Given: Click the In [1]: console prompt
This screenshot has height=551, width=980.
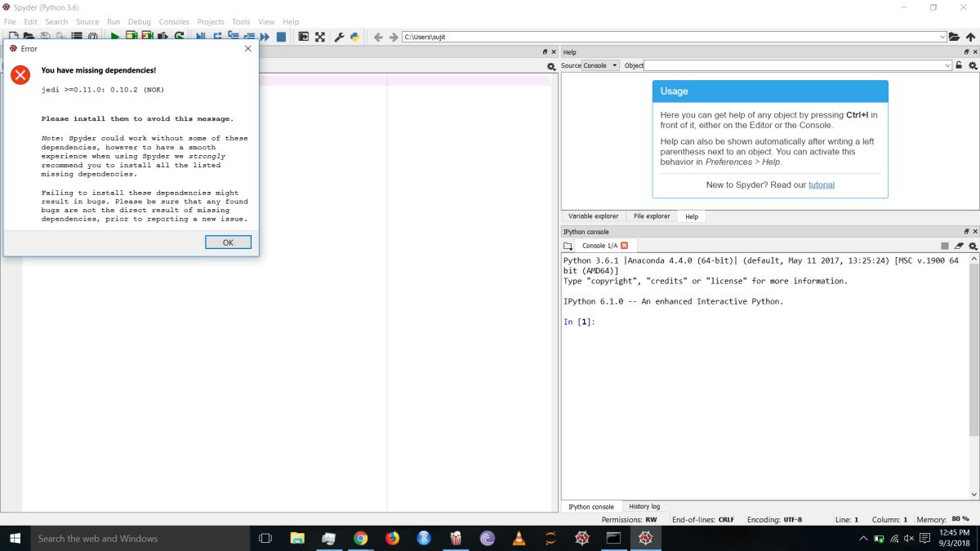Looking at the screenshot, I should click(x=579, y=322).
